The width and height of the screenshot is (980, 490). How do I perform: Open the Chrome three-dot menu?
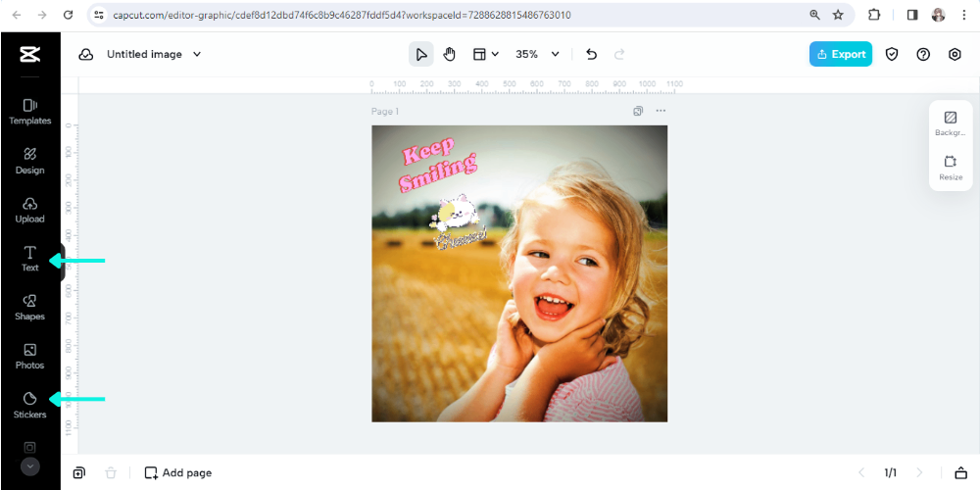963,15
